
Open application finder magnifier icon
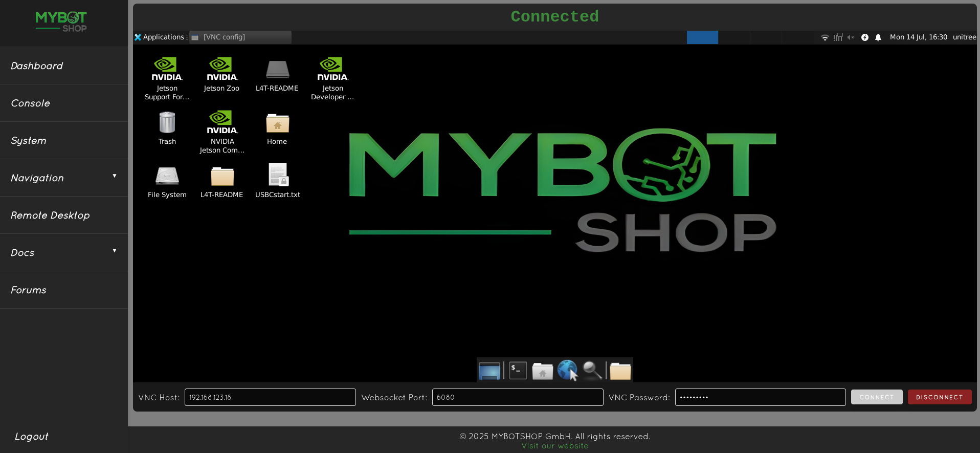coord(592,370)
